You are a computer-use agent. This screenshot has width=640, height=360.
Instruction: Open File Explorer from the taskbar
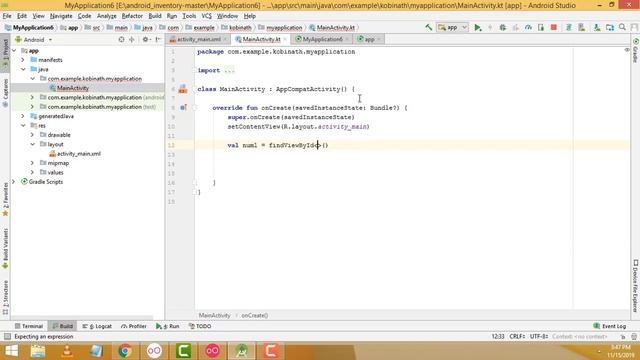[x=38, y=351]
